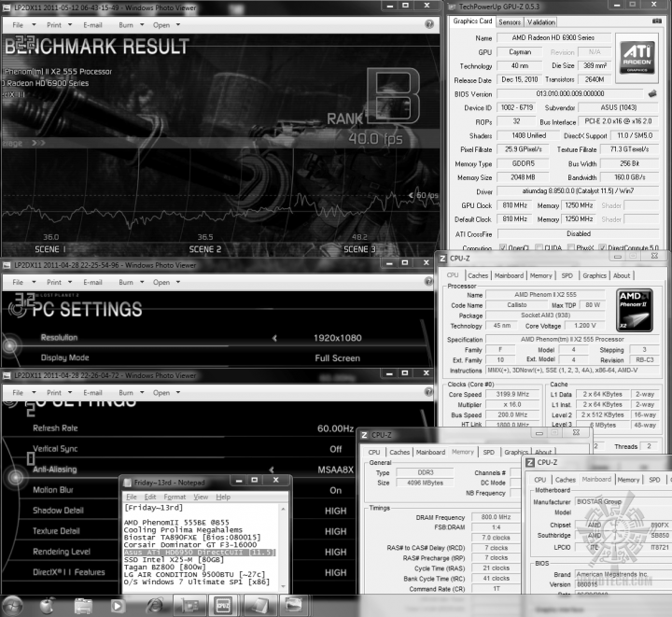Open the Memory tab in the CPU-Z Mainboard window

(x=628, y=480)
